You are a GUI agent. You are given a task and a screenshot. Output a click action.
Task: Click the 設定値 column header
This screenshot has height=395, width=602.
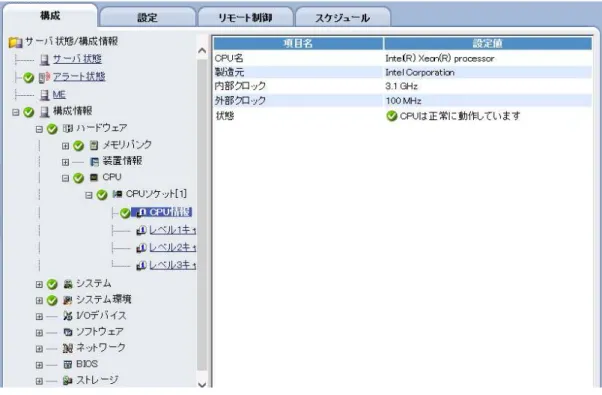tap(488, 43)
